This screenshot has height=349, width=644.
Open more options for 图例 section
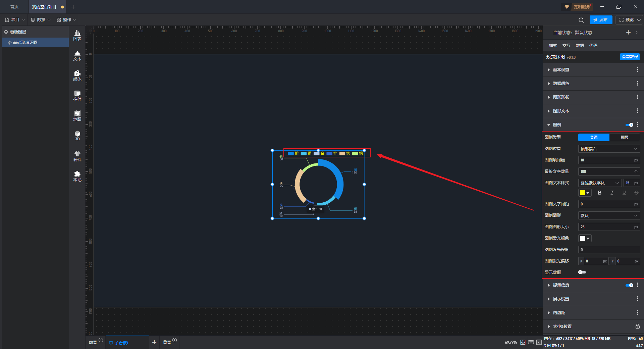(x=637, y=124)
